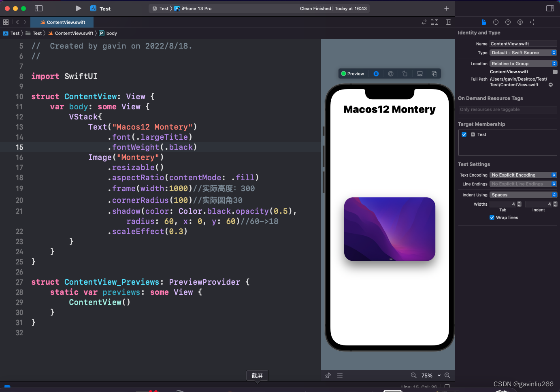Toggle the inspectors panel
The image size is (560, 392).
[x=550, y=8]
